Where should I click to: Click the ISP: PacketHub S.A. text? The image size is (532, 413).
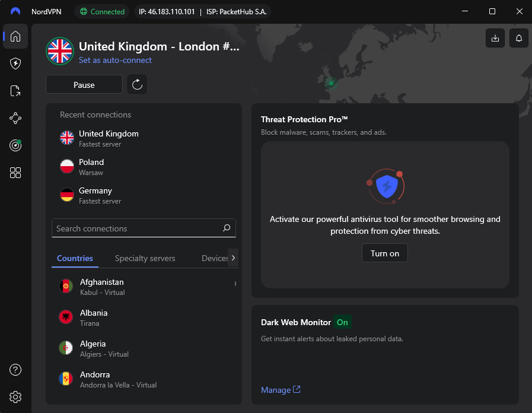237,11
